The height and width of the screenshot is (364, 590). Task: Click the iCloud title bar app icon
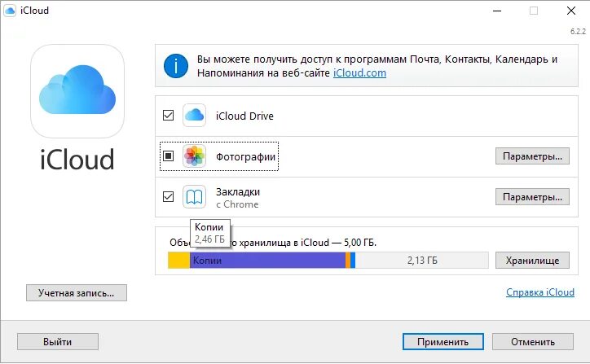(x=10, y=11)
